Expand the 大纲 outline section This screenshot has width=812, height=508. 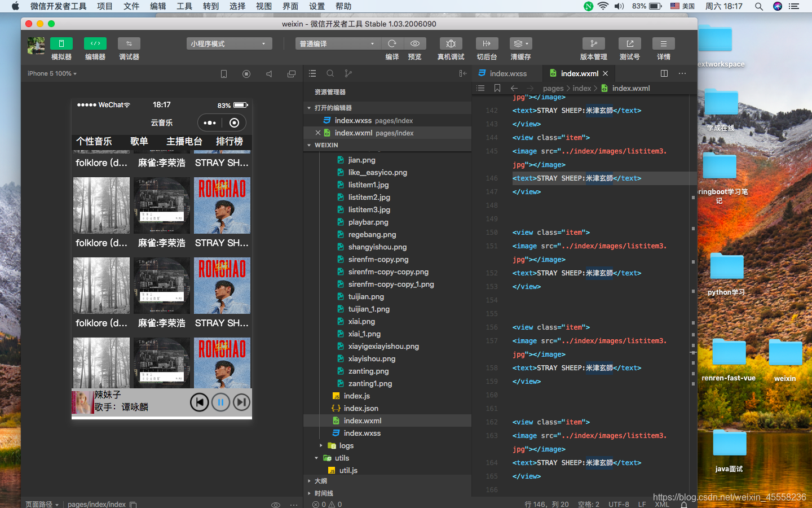(387, 481)
